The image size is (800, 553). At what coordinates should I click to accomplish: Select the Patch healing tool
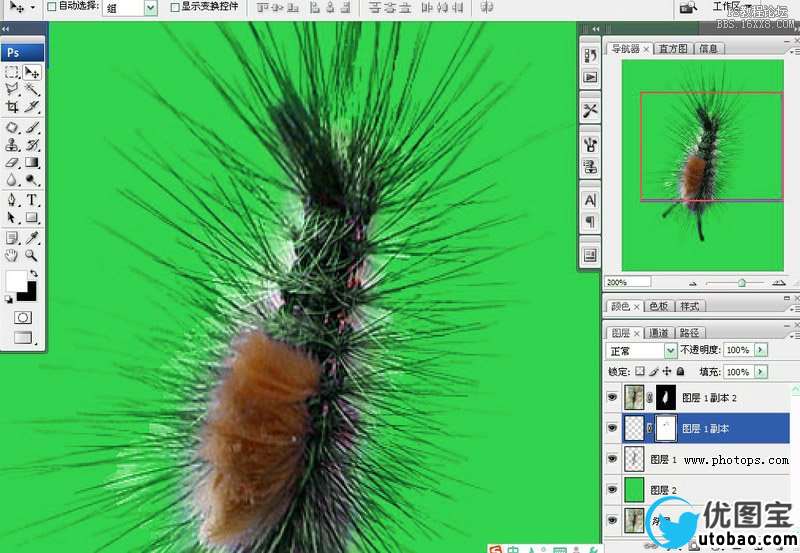[x=12, y=127]
